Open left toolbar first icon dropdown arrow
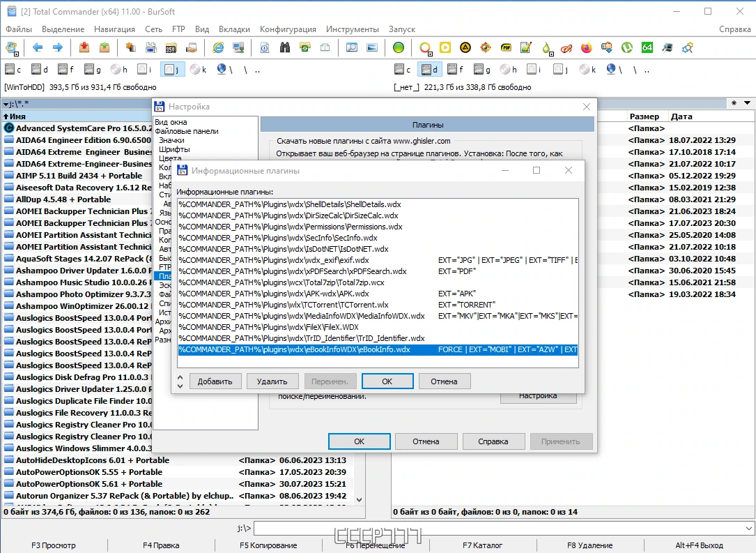Viewport: 756px width, 553px height. coord(16,54)
